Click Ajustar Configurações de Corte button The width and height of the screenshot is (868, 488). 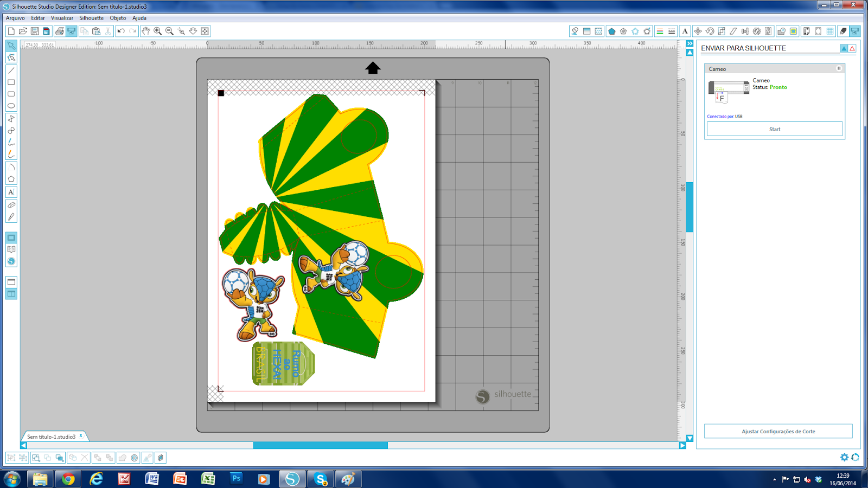pos(778,431)
